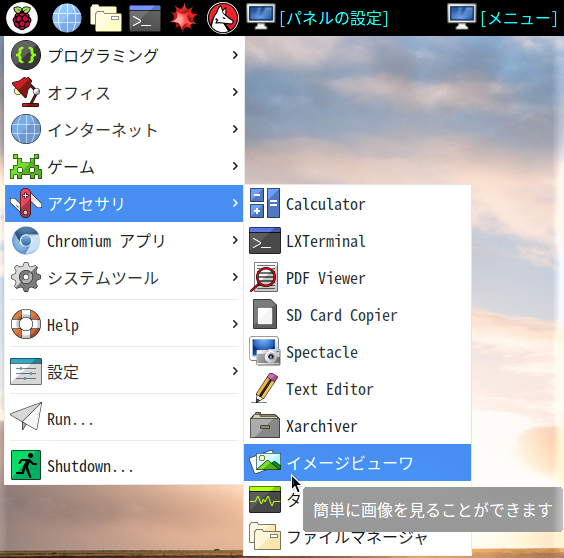Open the ゲーム category
The width and height of the screenshot is (564, 558).
tap(124, 166)
